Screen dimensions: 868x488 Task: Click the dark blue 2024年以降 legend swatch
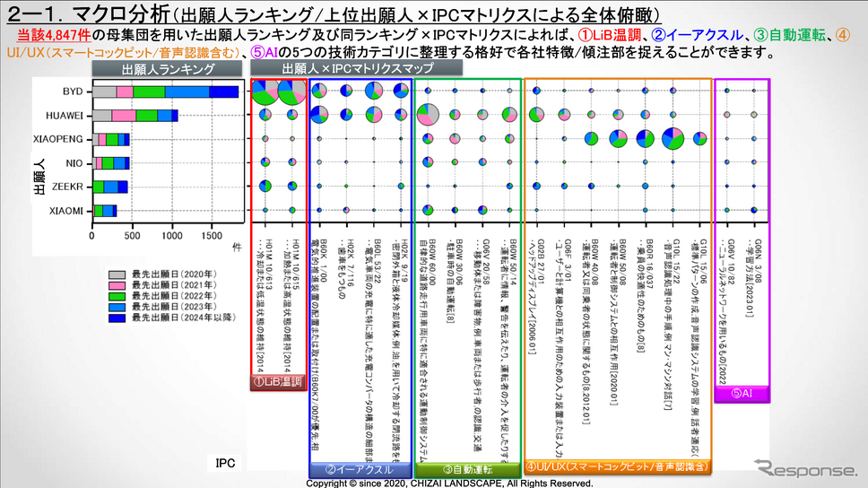click(x=117, y=318)
